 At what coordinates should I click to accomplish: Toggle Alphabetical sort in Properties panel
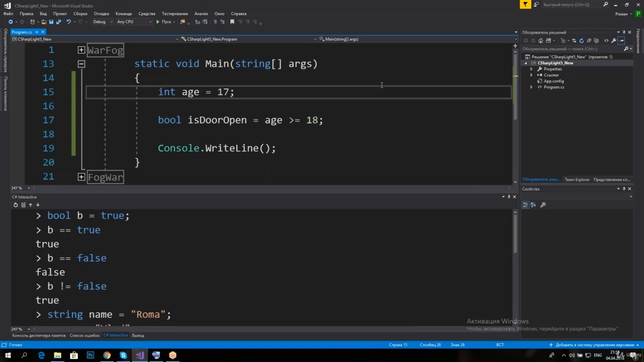coord(533,205)
